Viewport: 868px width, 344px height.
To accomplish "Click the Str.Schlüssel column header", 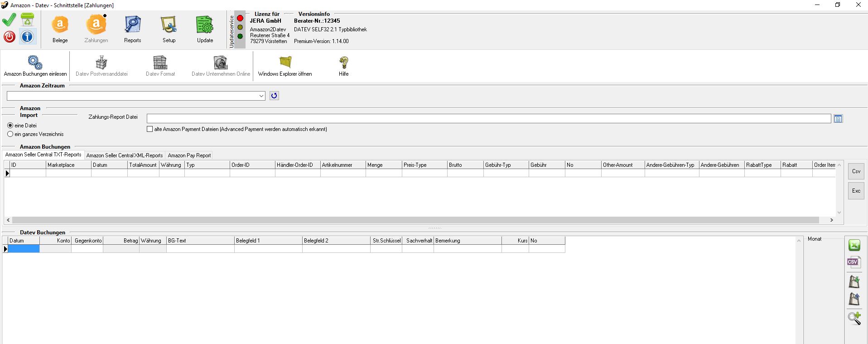I will (x=386, y=241).
